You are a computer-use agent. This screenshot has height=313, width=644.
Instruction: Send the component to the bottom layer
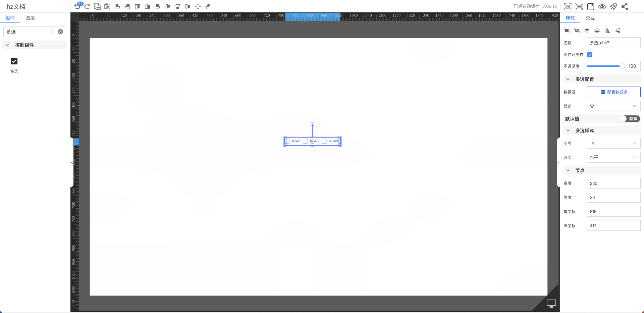tap(597, 31)
